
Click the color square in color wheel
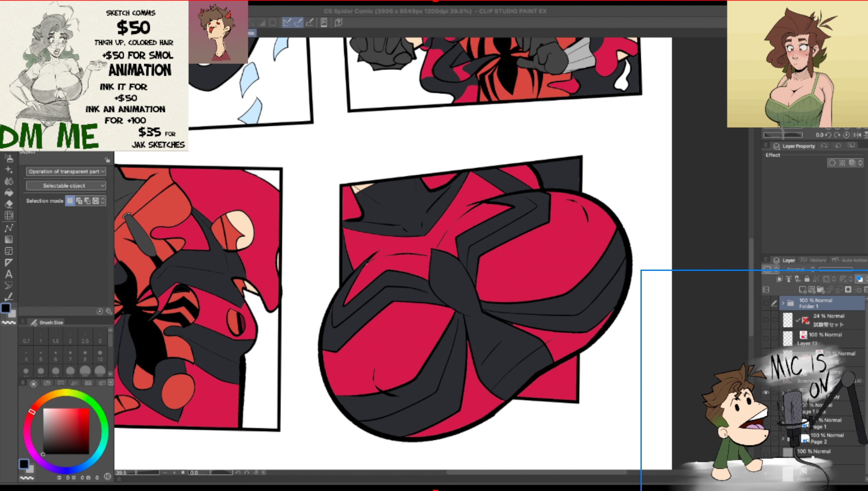[66, 431]
